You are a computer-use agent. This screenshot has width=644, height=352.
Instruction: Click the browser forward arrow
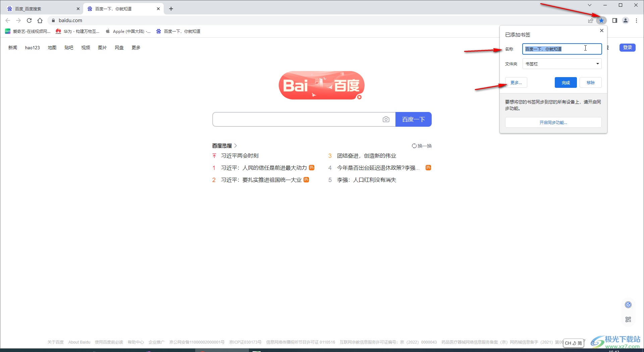click(18, 20)
